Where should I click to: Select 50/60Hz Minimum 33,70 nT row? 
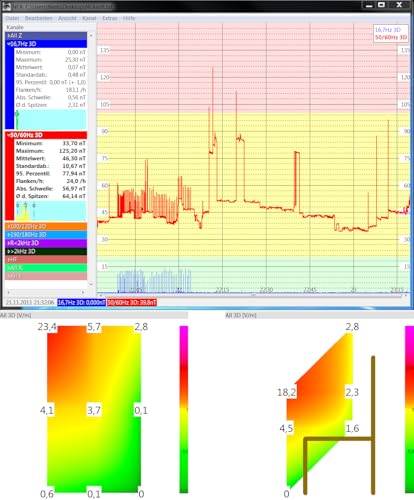[51, 143]
